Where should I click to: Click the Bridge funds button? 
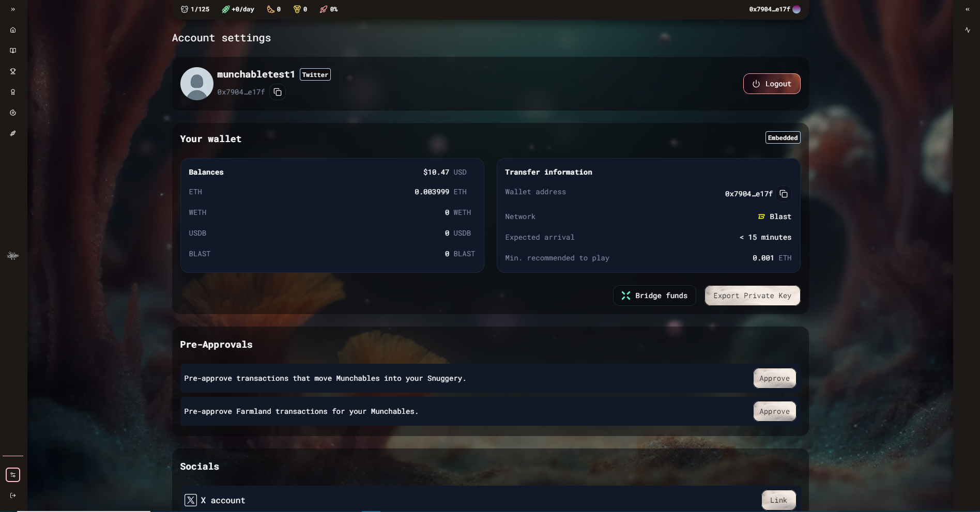(654, 296)
